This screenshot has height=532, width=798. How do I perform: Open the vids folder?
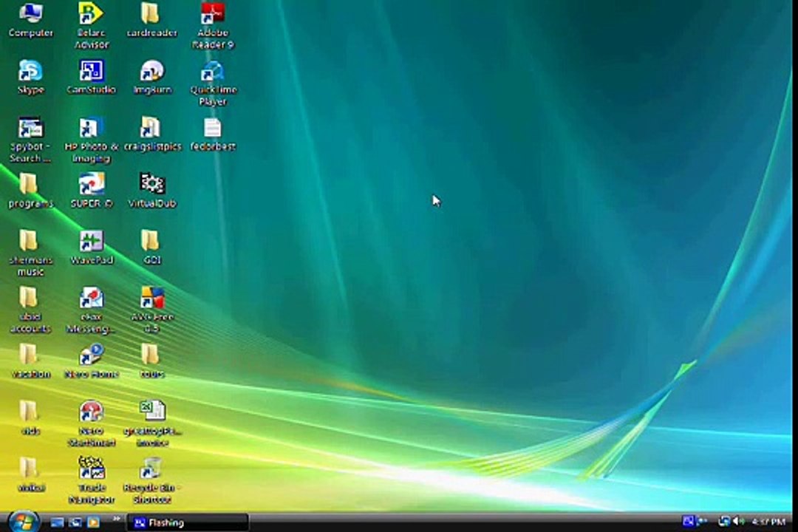[x=30, y=418]
